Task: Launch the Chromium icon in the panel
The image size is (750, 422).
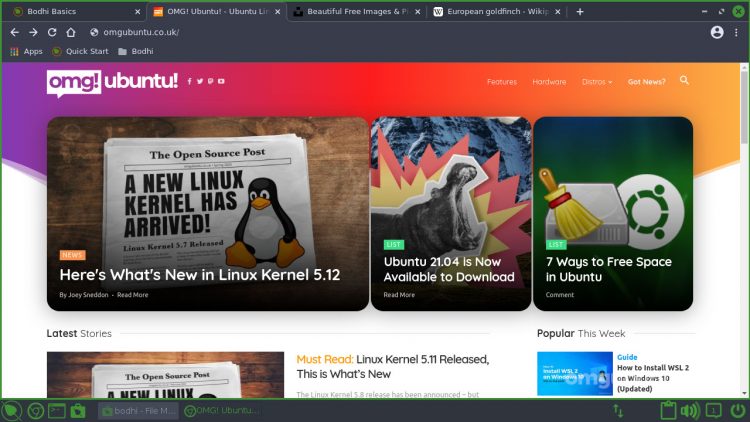Action: (x=35, y=411)
